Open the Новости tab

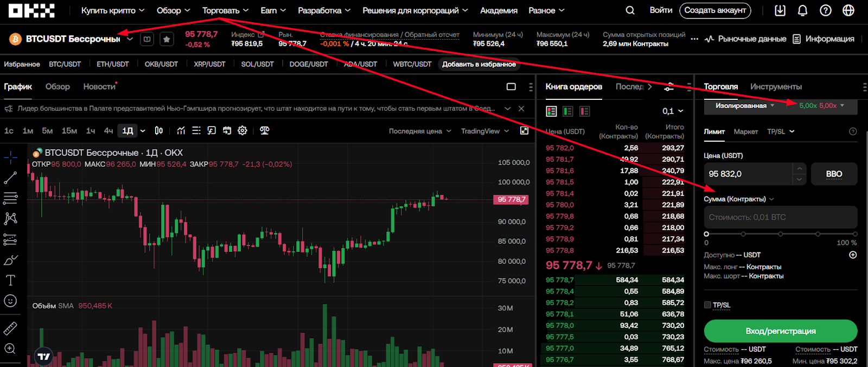click(x=99, y=87)
